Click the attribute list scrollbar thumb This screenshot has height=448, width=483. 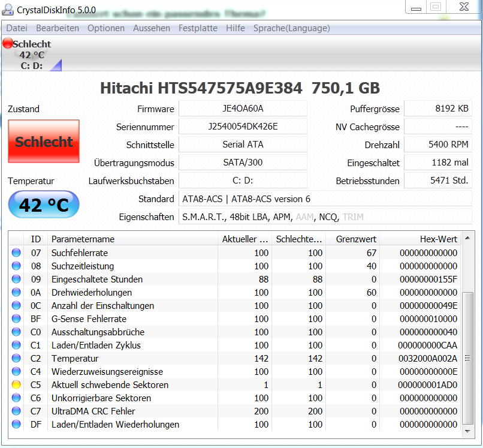tap(467, 358)
